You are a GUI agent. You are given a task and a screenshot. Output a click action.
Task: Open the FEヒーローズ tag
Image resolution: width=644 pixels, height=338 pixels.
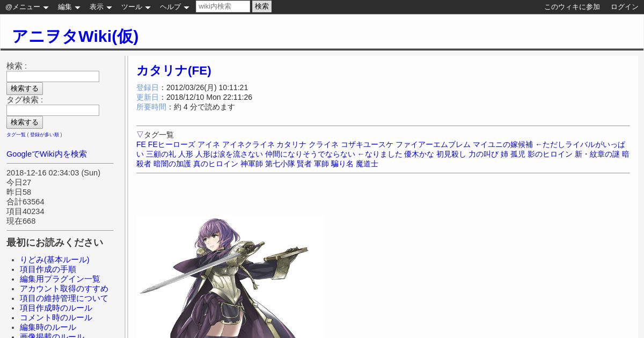coord(172,144)
